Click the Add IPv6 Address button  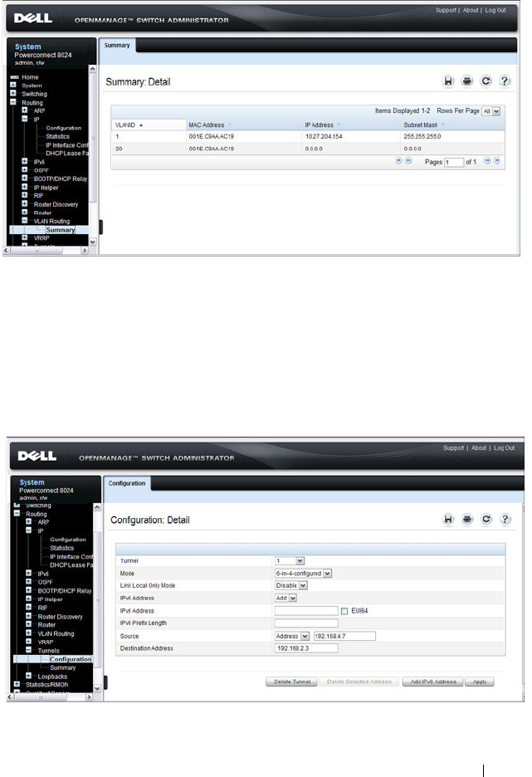click(433, 682)
